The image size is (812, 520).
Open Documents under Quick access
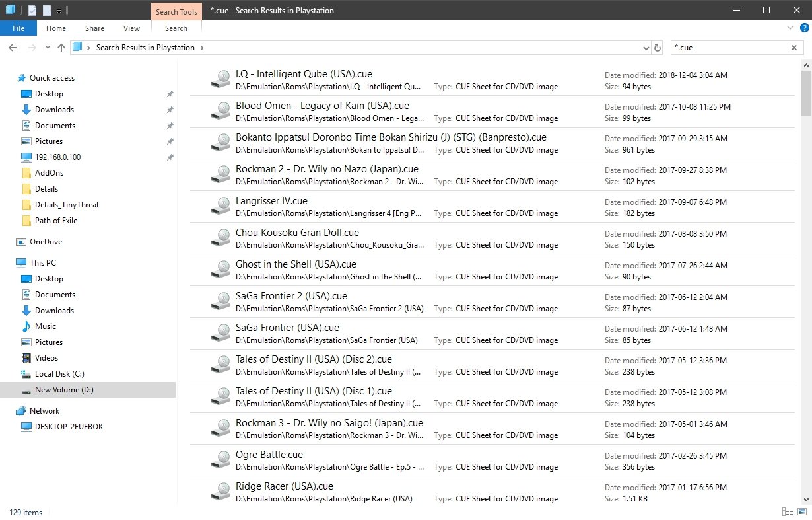[x=55, y=126]
